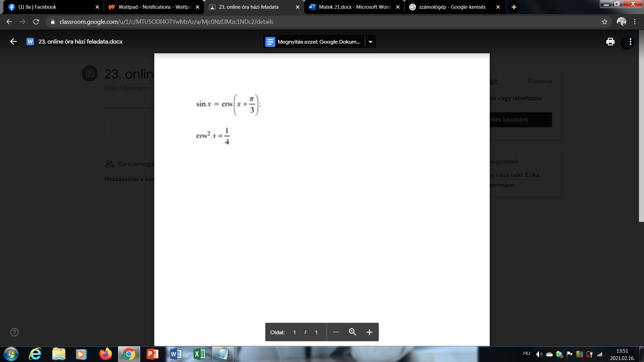
Task: Reload the page with refresh icon
Action: (36, 22)
